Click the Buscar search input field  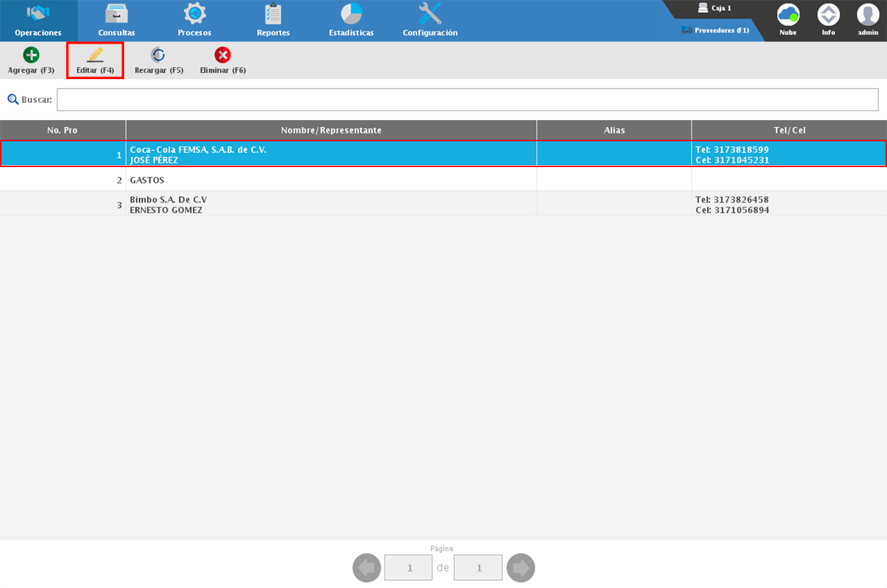(467, 100)
